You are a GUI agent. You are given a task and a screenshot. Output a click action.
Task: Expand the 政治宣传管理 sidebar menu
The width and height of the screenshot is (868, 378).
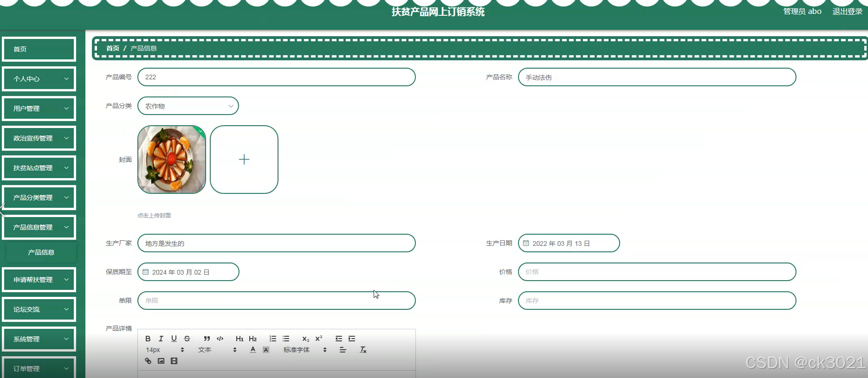pos(39,138)
